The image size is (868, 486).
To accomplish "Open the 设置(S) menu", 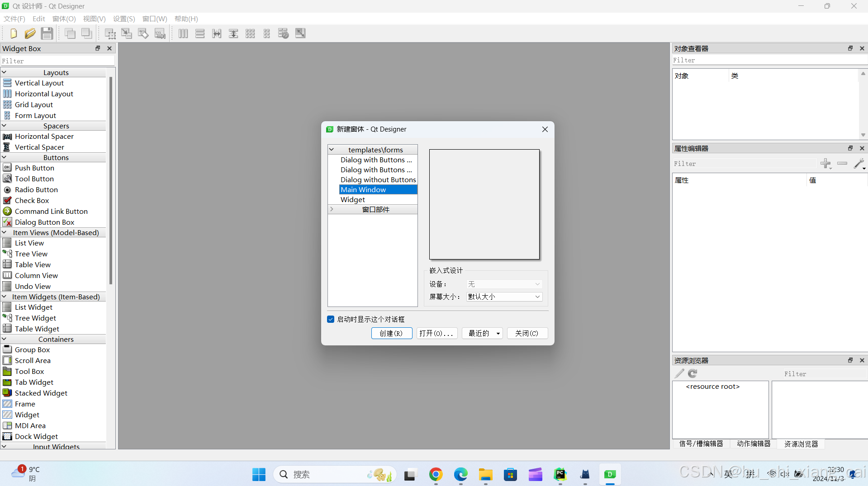I will pyautogui.click(x=124, y=19).
